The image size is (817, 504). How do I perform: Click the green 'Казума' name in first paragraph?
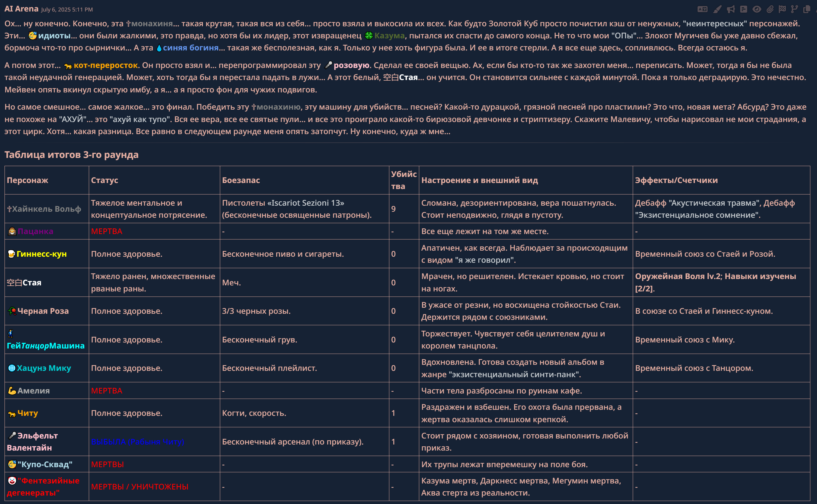pos(389,35)
